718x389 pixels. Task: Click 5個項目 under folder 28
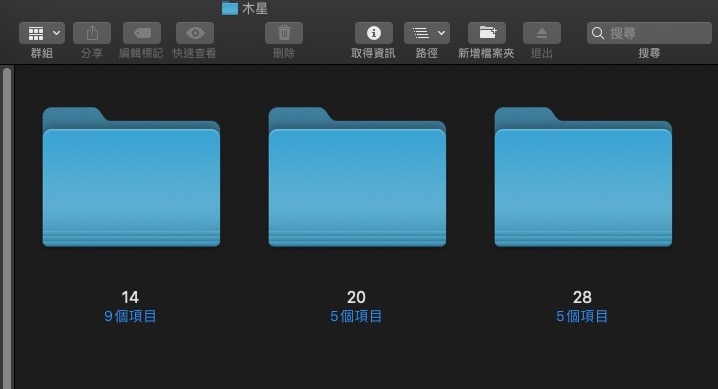coord(582,316)
